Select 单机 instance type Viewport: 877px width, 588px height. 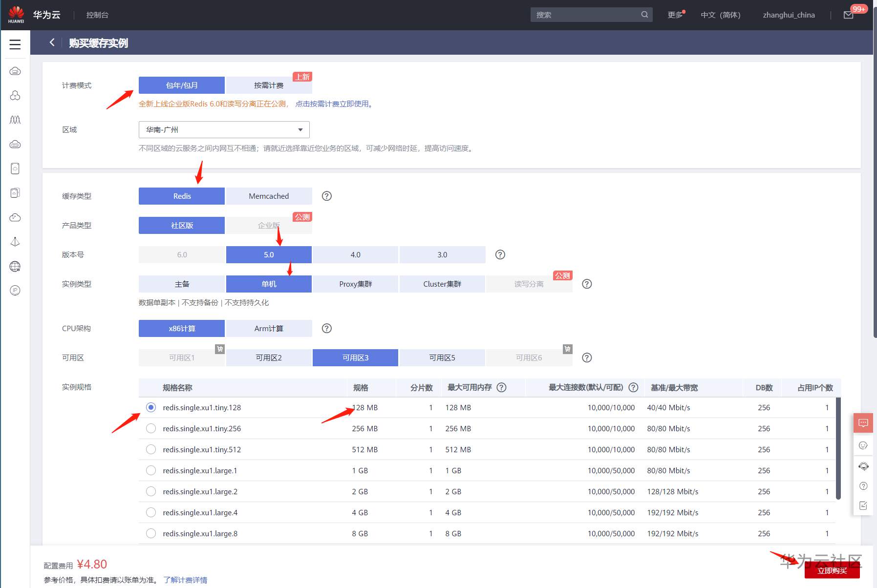(269, 284)
